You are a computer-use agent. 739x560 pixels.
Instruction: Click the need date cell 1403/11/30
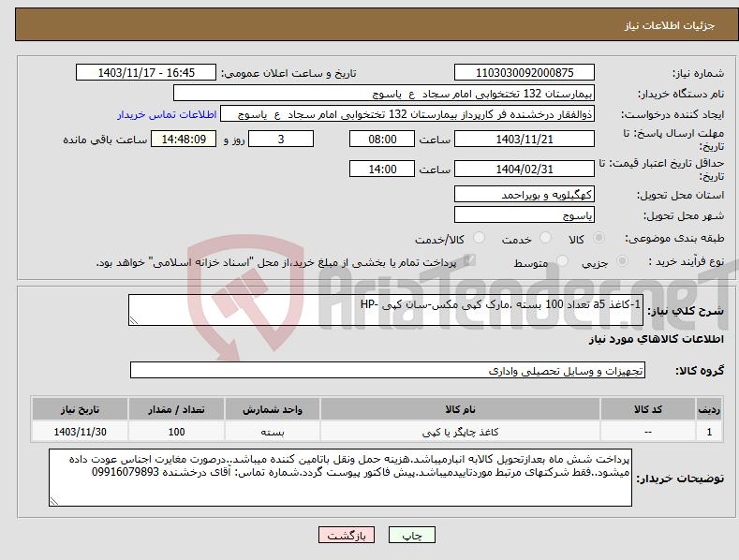click(81, 432)
